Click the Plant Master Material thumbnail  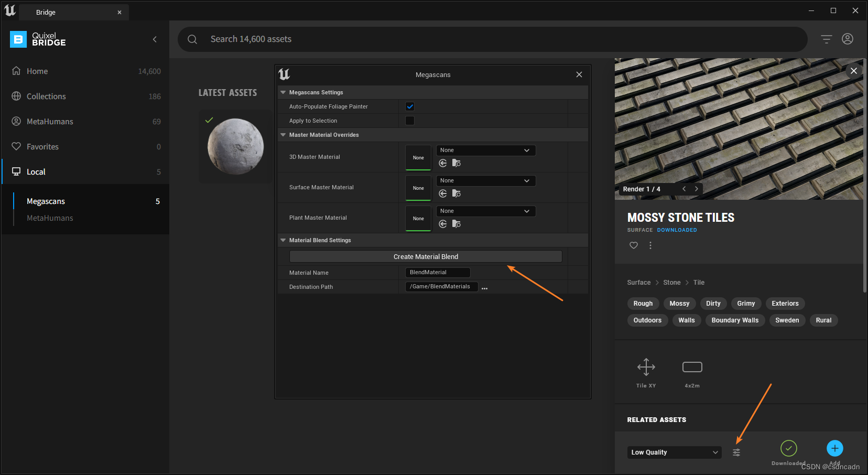418,218
